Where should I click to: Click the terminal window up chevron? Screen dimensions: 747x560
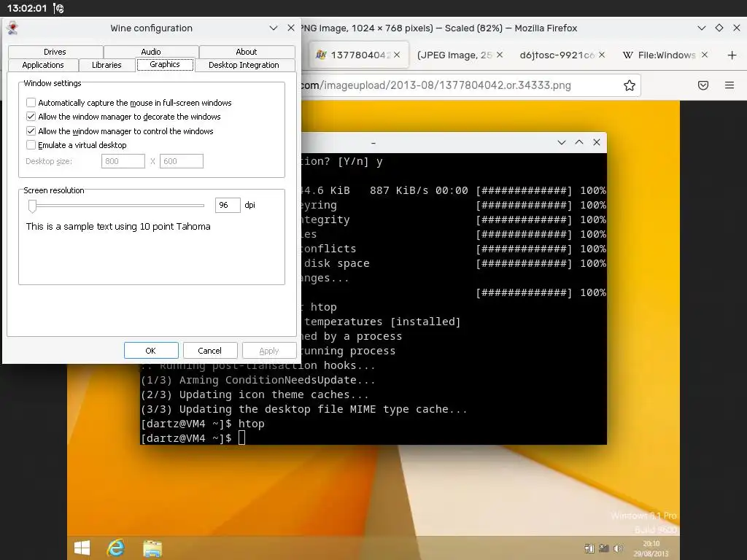click(x=579, y=142)
